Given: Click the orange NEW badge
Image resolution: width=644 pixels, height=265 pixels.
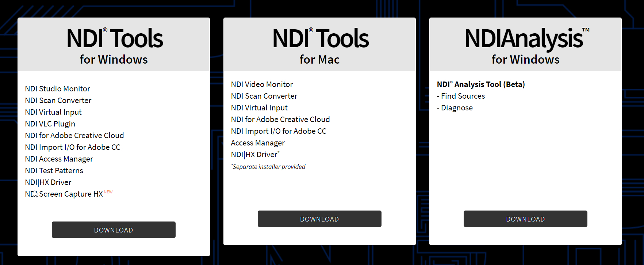Looking at the screenshot, I should click(x=108, y=192).
